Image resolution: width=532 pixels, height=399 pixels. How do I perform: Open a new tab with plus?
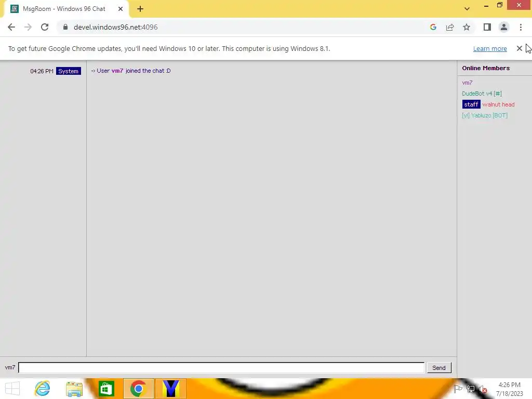click(x=140, y=9)
